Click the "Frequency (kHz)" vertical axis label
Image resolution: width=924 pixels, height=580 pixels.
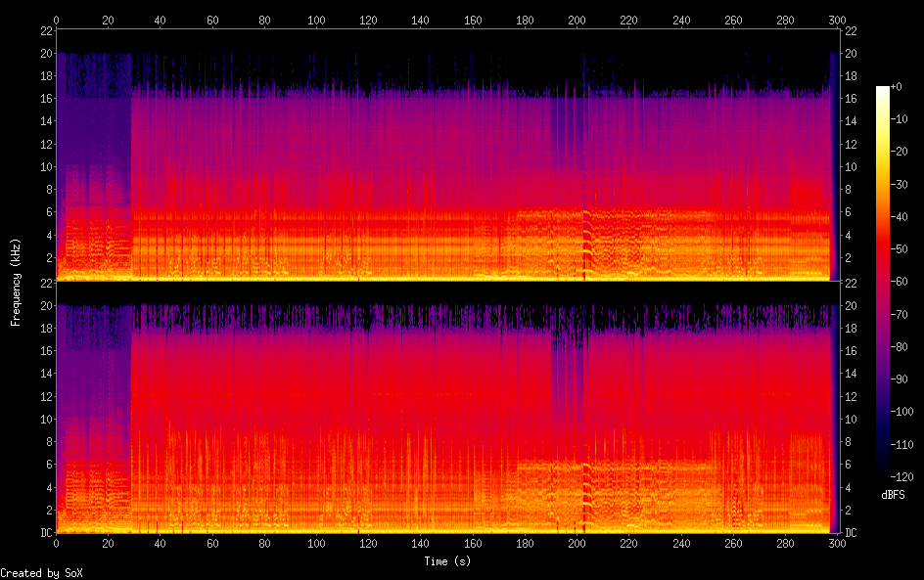[x=16, y=281]
